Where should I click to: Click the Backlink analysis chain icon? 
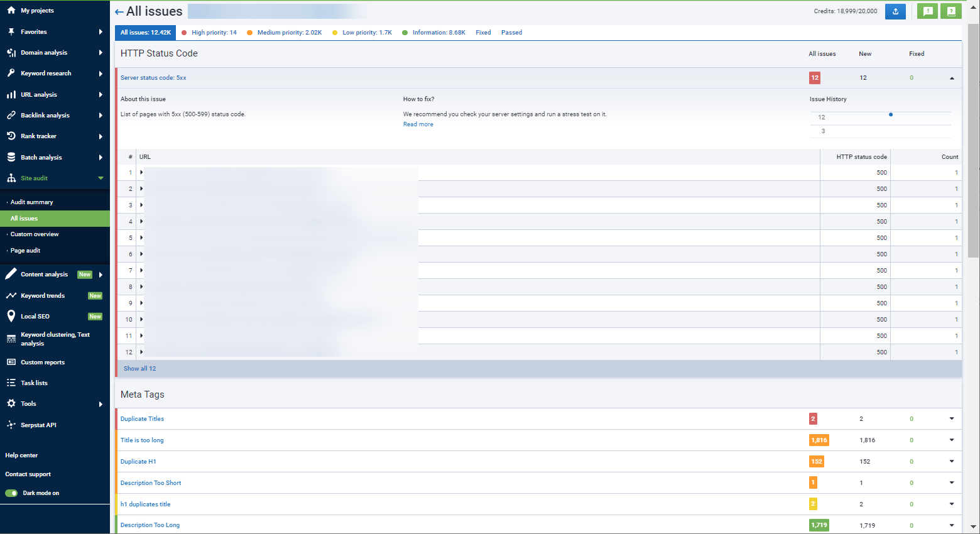click(11, 116)
